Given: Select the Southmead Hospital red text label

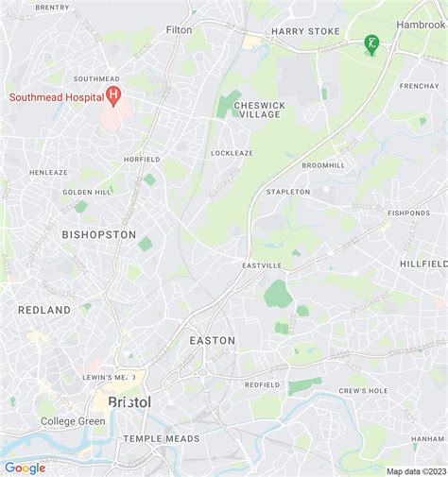Looking at the screenshot, I should point(57,97).
